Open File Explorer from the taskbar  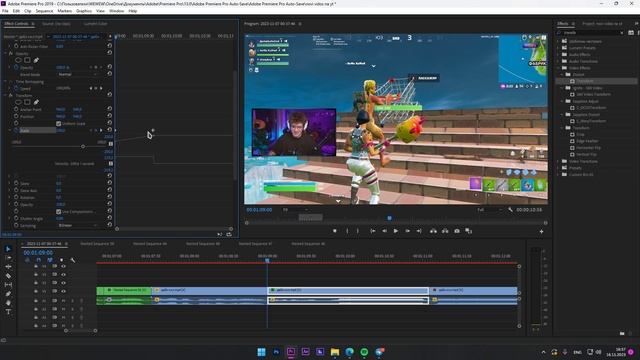[x=335, y=352]
